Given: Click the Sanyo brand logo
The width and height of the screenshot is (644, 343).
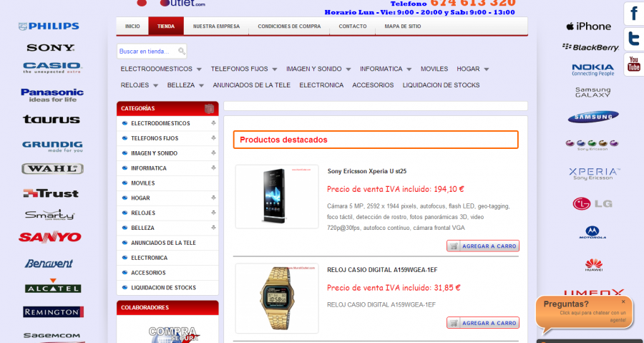Looking at the screenshot, I should click(50, 237).
